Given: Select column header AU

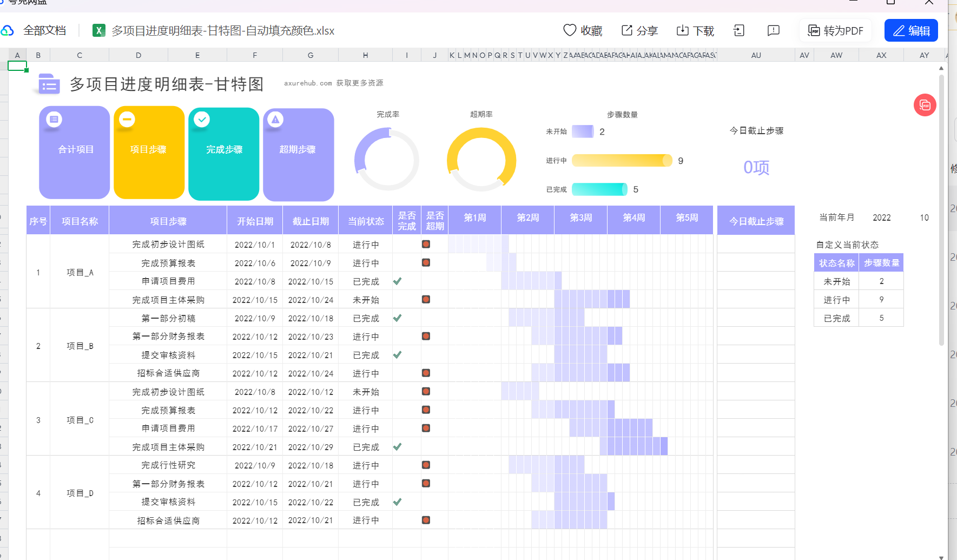Looking at the screenshot, I should 756,55.
